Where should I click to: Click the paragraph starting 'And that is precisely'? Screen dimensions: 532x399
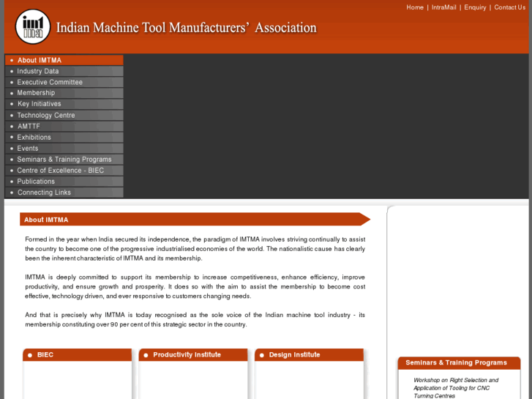[x=195, y=319]
